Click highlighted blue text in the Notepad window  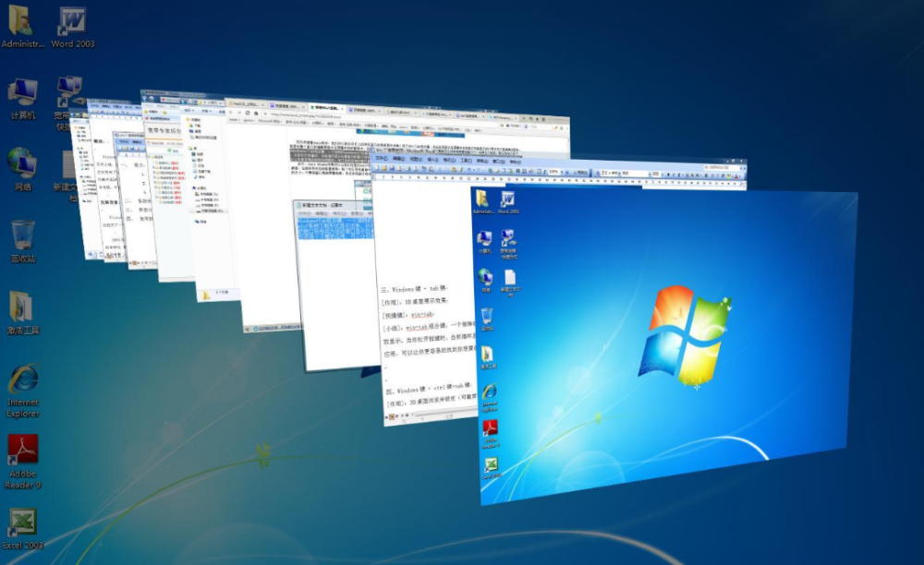coord(336,228)
